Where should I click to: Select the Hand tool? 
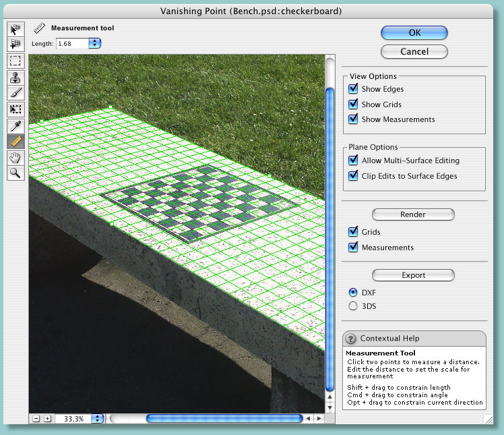[x=15, y=158]
